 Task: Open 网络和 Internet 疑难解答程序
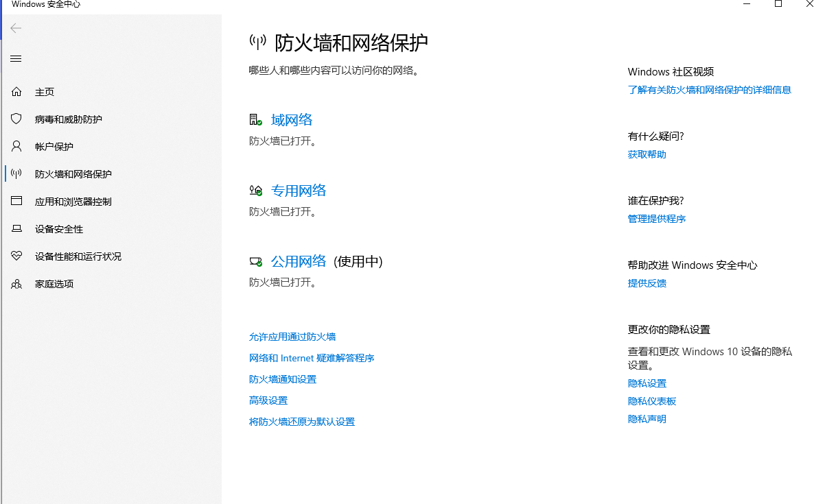point(312,358)
